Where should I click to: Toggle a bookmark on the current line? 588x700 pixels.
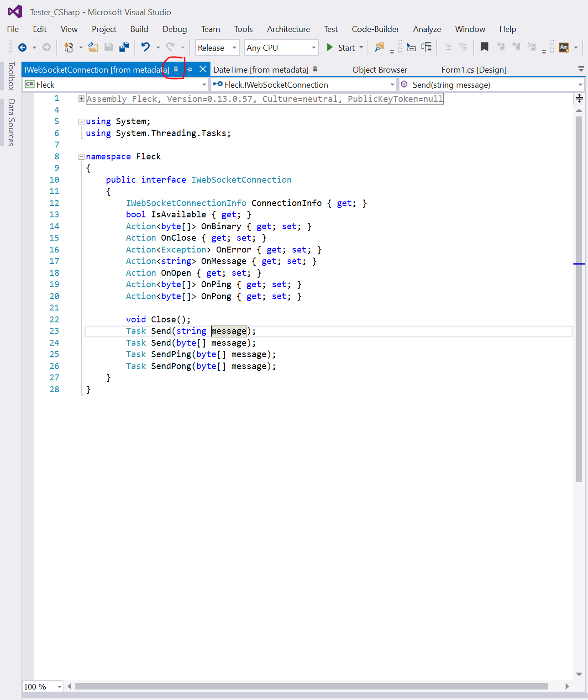pyautogui.click(x=484, y=47)
